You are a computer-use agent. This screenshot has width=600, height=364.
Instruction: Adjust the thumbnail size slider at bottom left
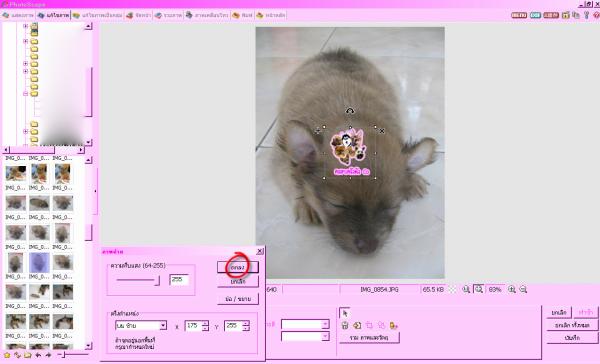click(64, 355)
